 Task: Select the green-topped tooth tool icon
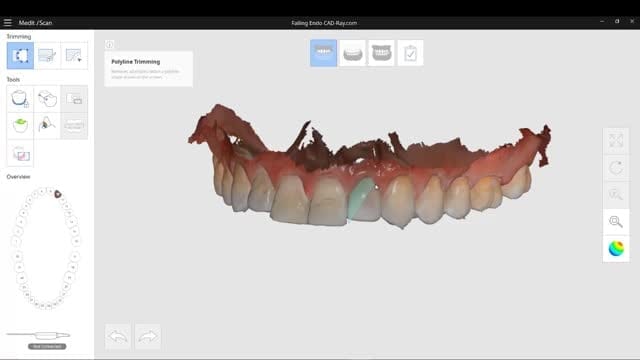tap(20, 126)
